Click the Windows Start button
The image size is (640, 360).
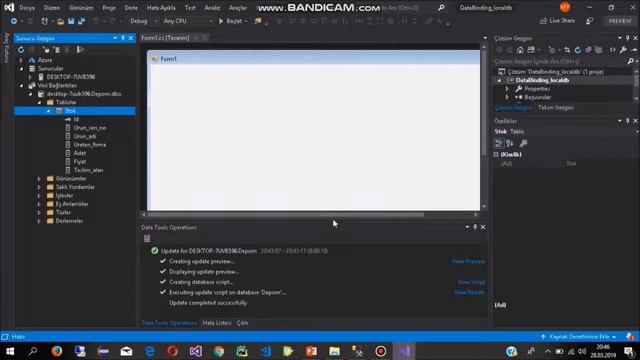(10, 351)
